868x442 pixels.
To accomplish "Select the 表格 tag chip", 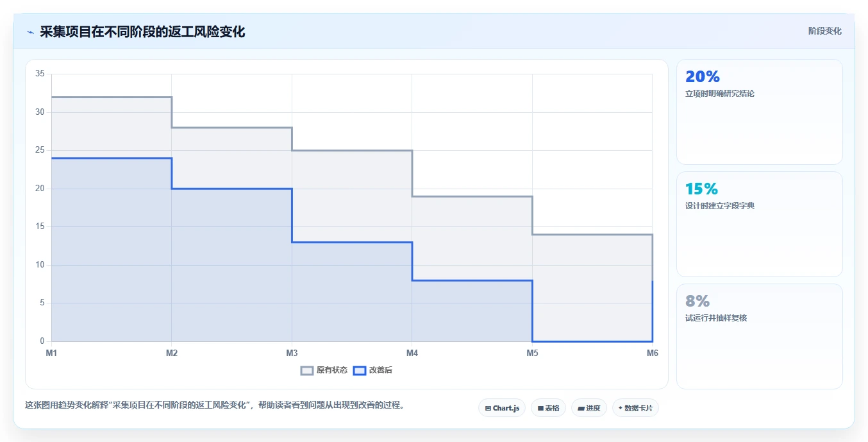I will pos(548,408).
